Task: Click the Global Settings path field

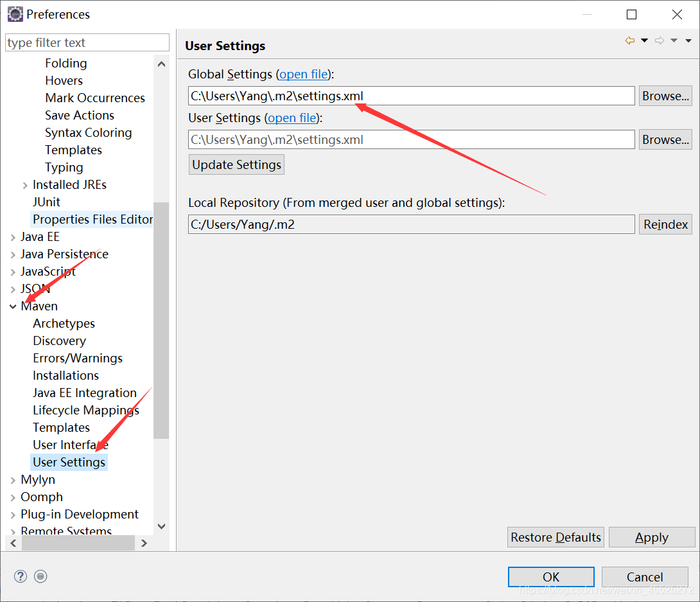Action: click(x=411, y=96)
